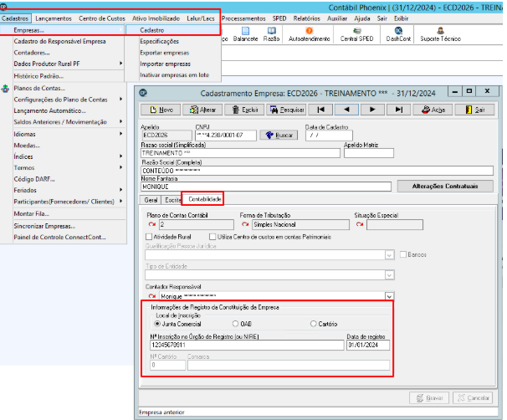The width and height of the screenshot is (507, 420).
Task: Click the Alterar button
Action: click(x=202, y=110)
